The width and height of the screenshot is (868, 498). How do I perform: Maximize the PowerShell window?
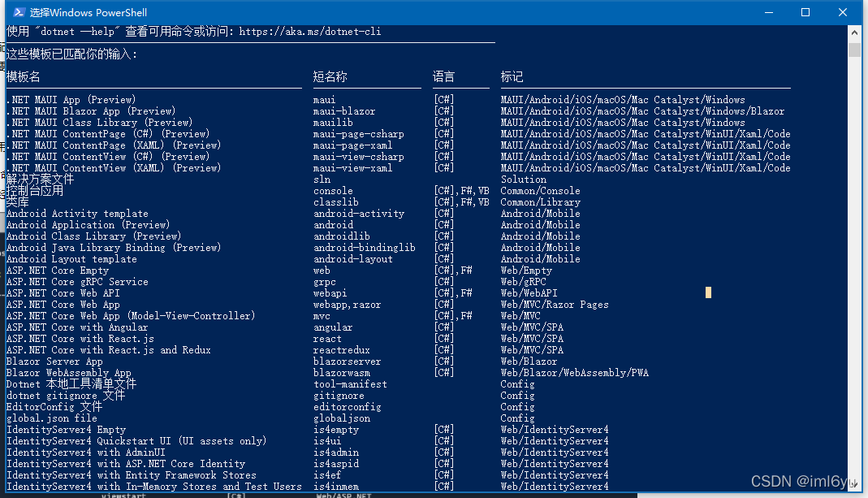805,12
